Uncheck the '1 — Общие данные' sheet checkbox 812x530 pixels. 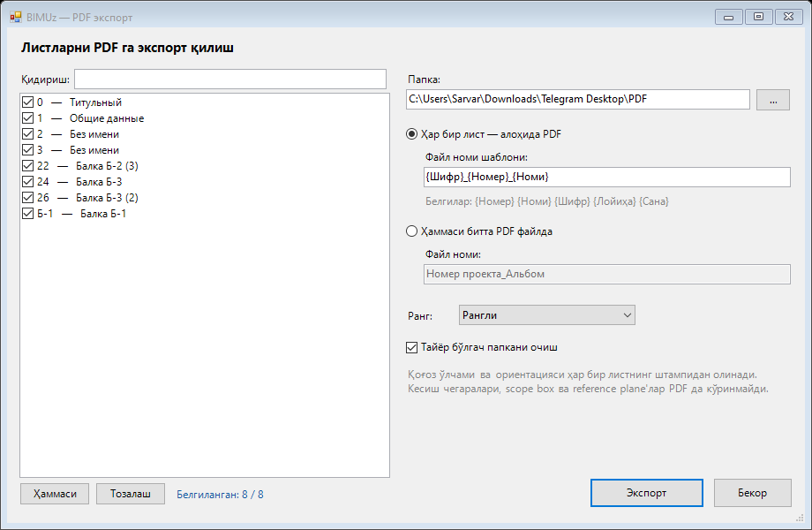[x=28, y=118]
